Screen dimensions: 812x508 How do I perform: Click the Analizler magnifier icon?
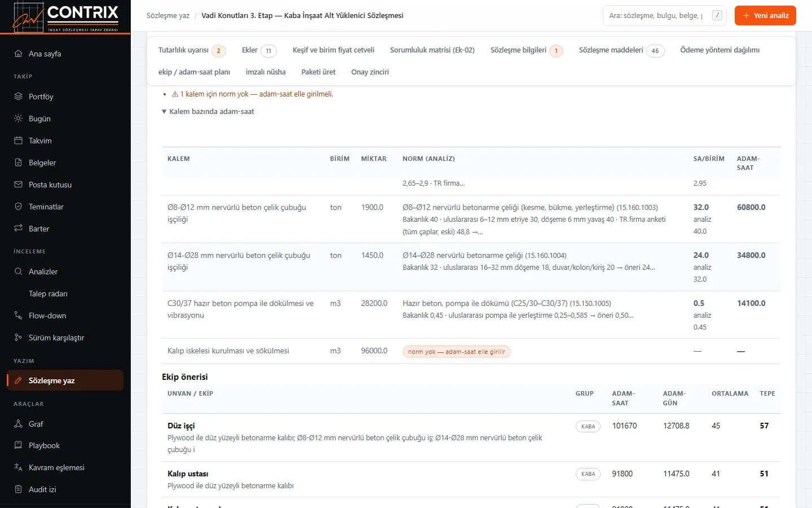[18, 271]
